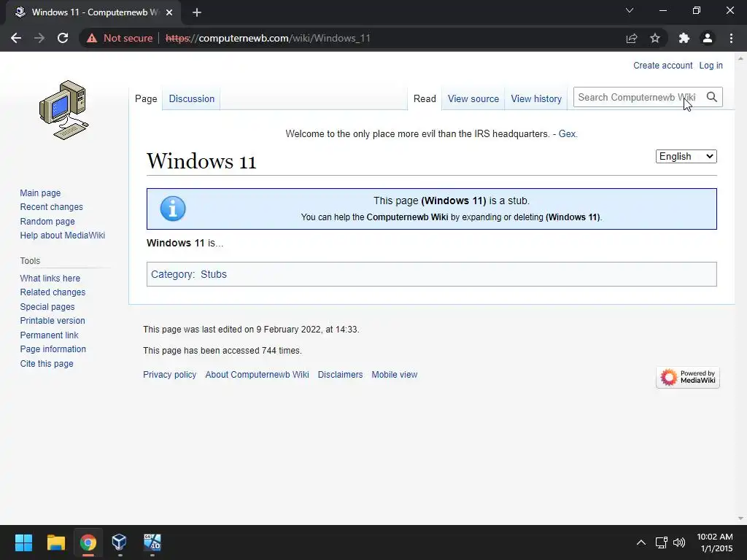This screenshot has height=560, width=747.
Task: Open Random page in the sidebar
Action: [47, 222]
